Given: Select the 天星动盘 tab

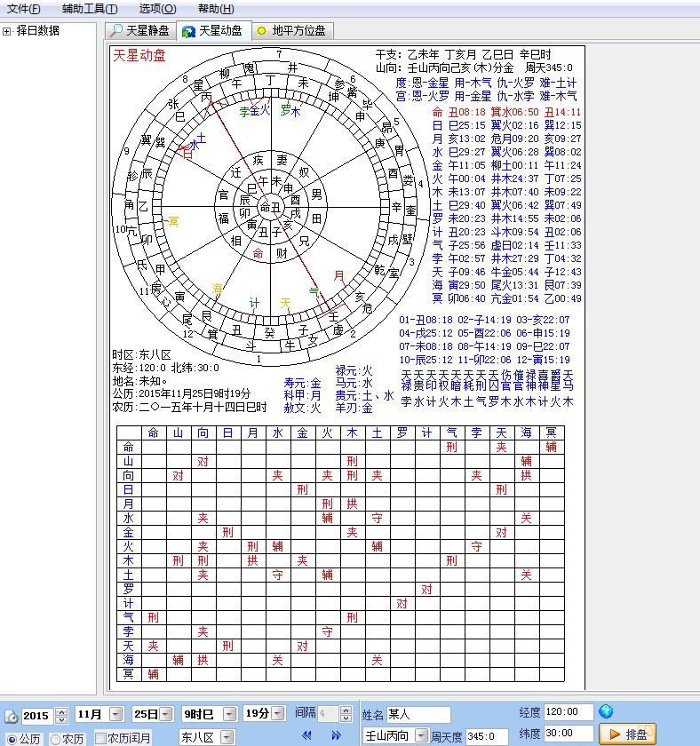Looking at the screenshot, I should click(x=214, y=31).
